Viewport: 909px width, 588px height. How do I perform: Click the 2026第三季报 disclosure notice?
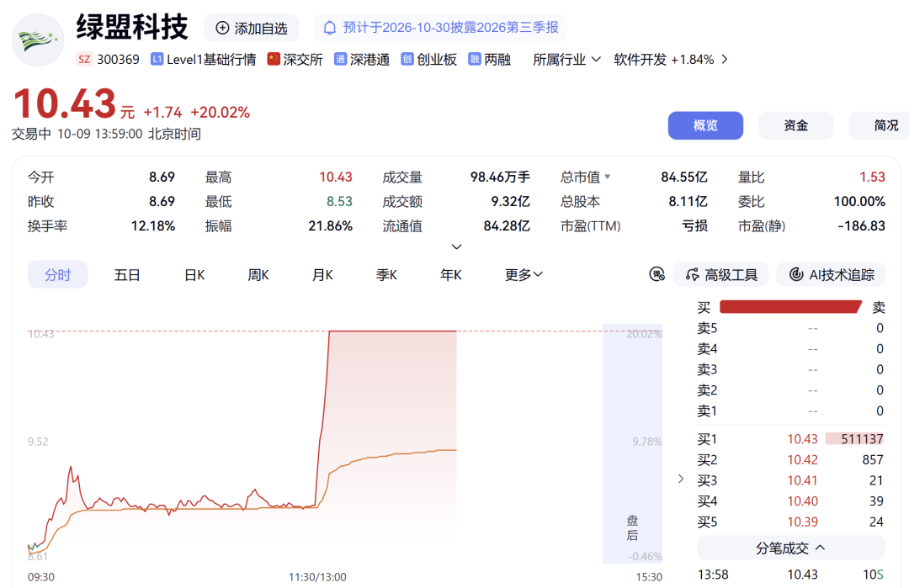[x=440, y=28]
